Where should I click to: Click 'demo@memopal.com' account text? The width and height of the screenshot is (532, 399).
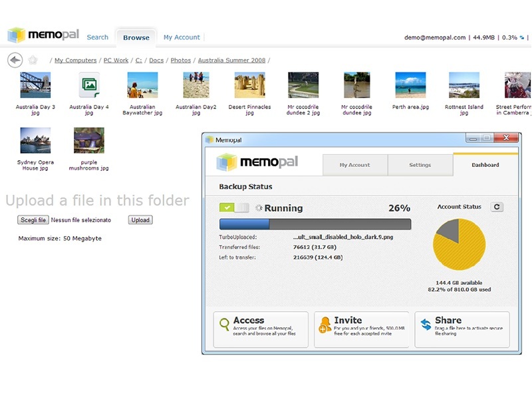click(x=435, y=37)
